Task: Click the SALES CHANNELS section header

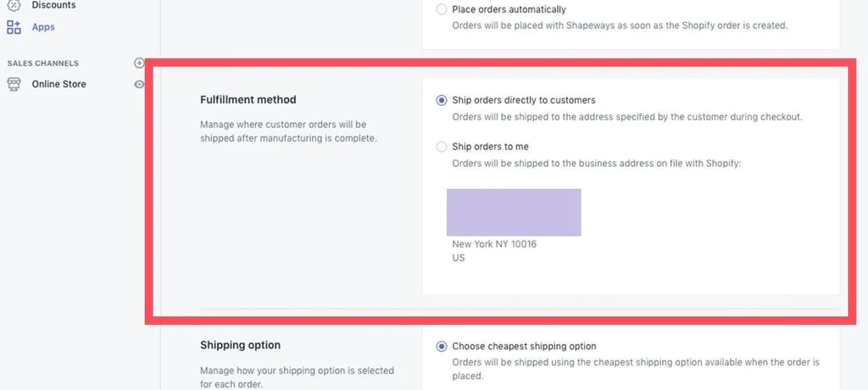Action: coord(42,63)
